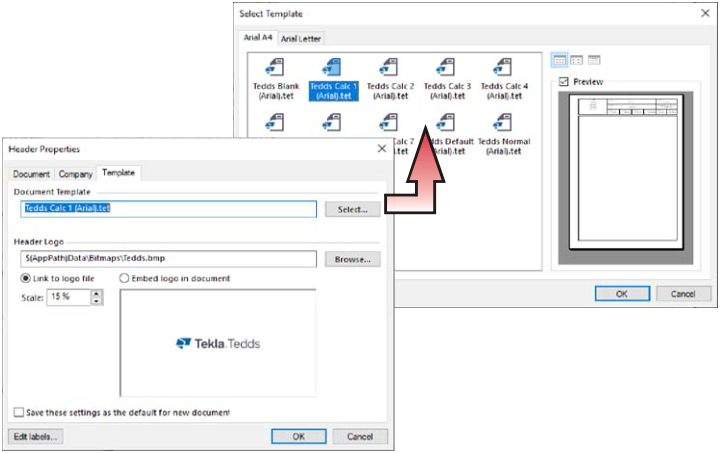Switch to the Company tab
This screenshot has height=453, width=720.
(x=75, y=174)
